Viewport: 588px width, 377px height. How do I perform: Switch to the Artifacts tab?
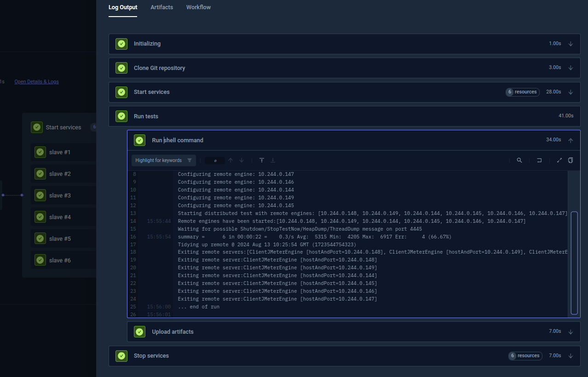click(161, 7)
